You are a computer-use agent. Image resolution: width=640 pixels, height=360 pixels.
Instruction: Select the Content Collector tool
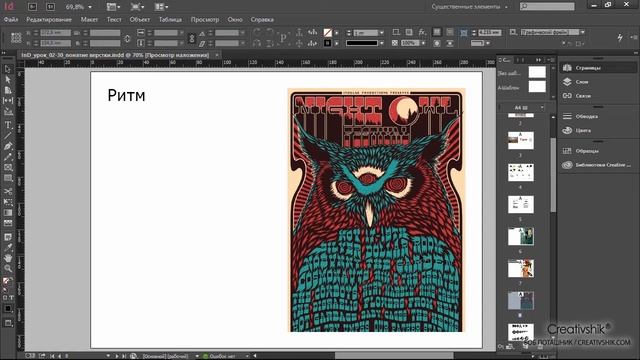pos(8,111)
